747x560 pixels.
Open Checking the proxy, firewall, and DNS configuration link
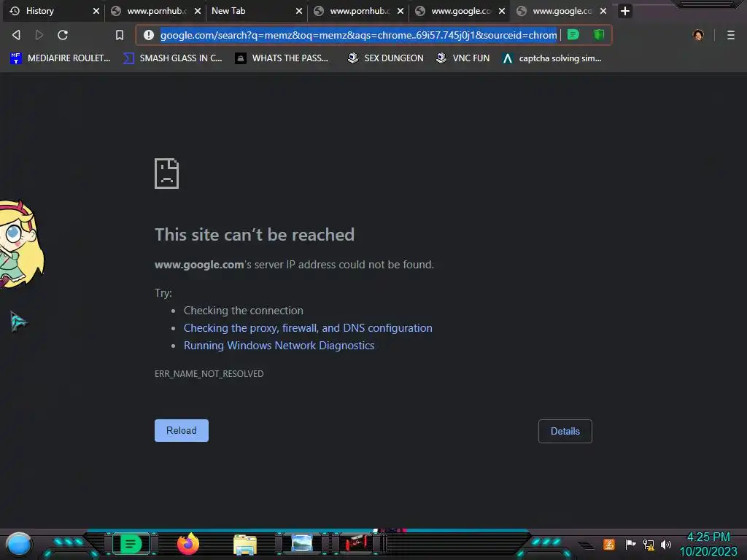(308, 328)
